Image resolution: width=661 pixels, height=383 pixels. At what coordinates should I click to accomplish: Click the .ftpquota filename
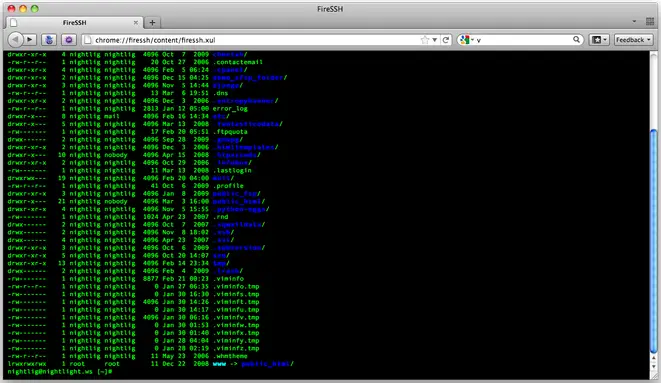pyautogui.click(x=230, y=131)
